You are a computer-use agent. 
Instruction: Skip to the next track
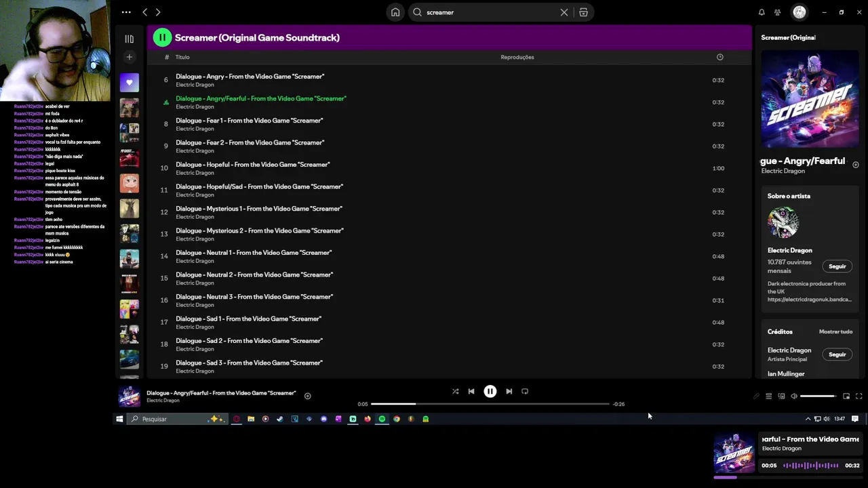click(509, 391)
